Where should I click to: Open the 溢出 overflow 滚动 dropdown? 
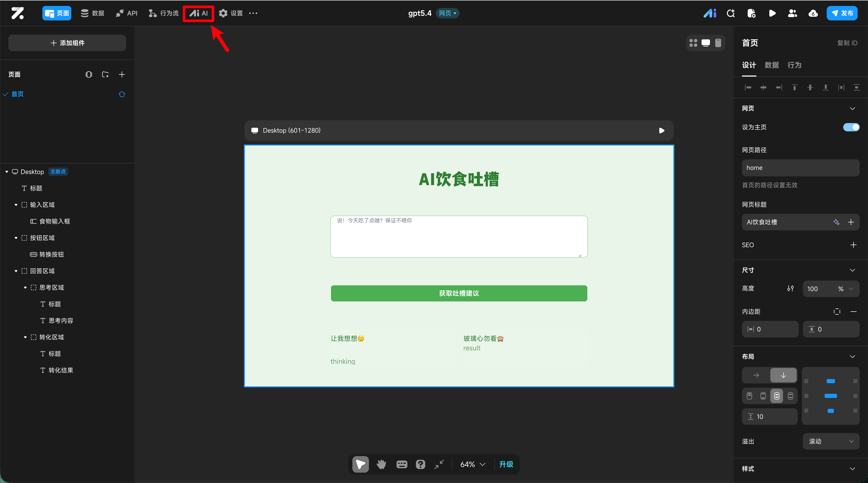(x=831, y=441)
